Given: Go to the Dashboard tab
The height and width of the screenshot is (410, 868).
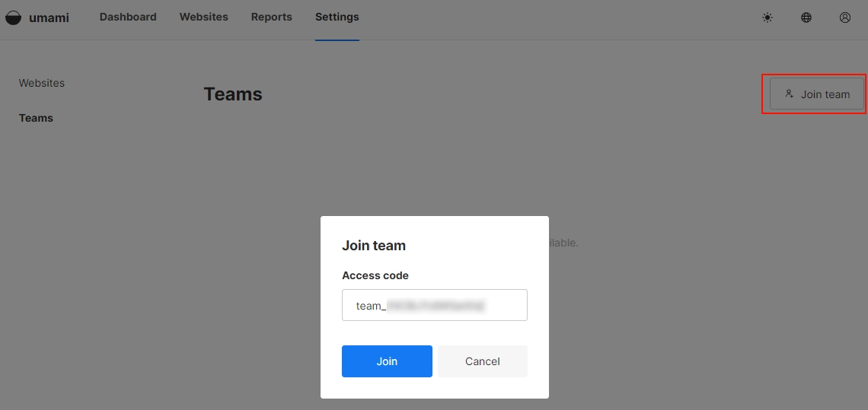Looking at the screenshot, I should [x=128, y=17].
